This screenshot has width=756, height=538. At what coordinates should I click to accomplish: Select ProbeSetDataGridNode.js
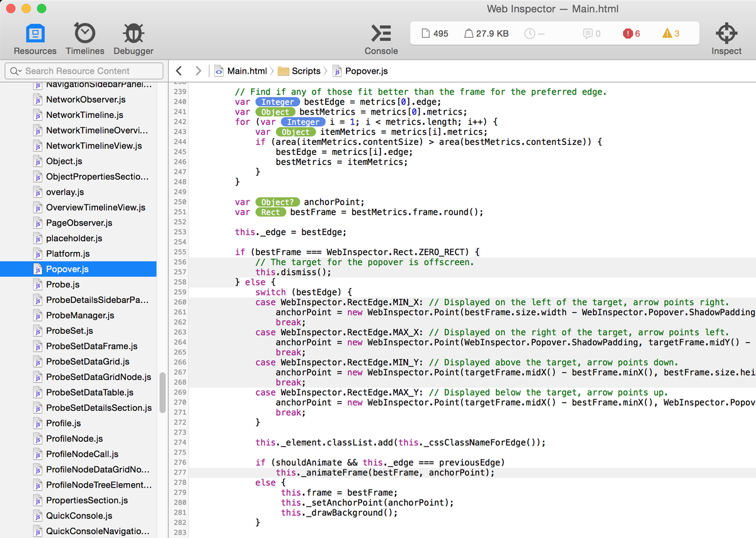coord(78,377)
